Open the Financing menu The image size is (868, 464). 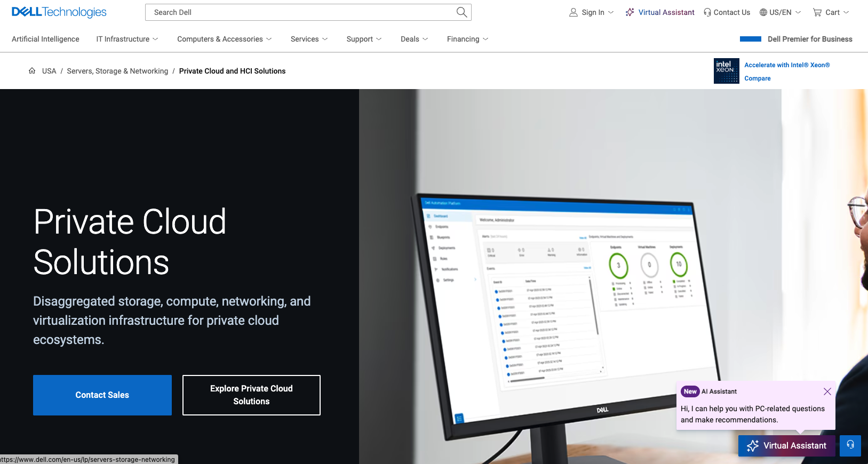point(468,39)
